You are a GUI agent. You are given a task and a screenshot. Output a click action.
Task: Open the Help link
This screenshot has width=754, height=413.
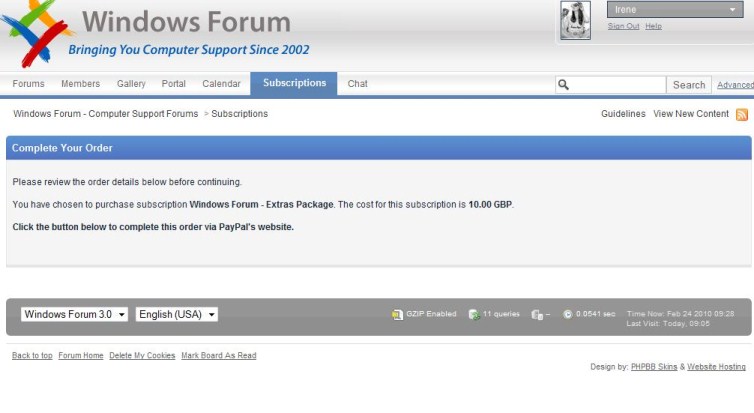tap(653, 26)
